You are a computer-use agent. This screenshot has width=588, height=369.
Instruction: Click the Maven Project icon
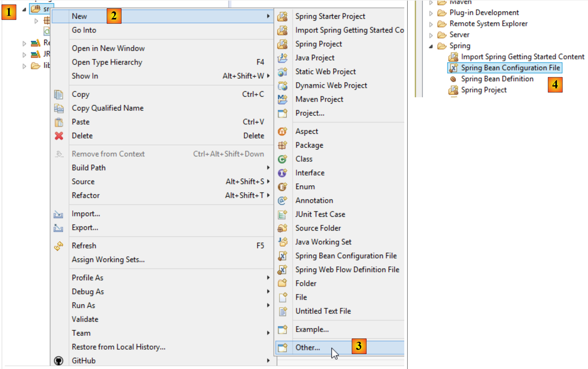[x=282, y=99]
